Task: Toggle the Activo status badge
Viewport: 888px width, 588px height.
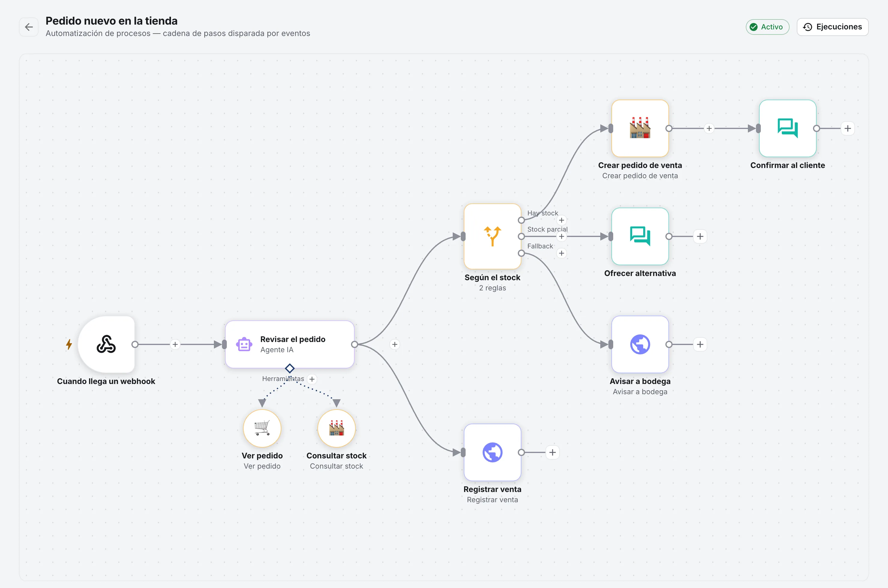Action: 767,27
